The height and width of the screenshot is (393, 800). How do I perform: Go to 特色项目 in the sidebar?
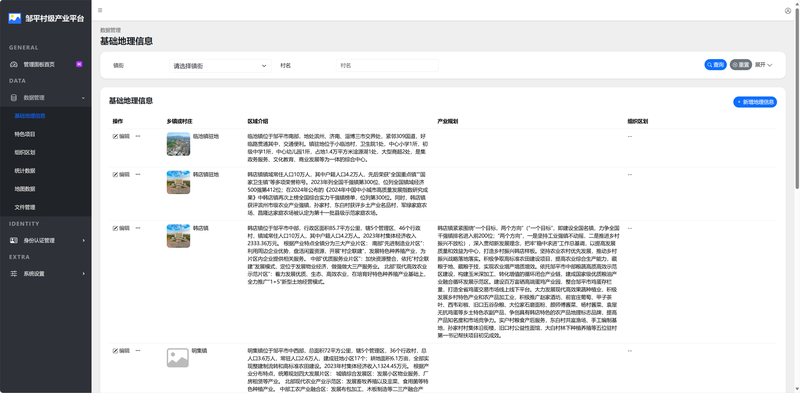pyautogui.click(x=24, y=134)
